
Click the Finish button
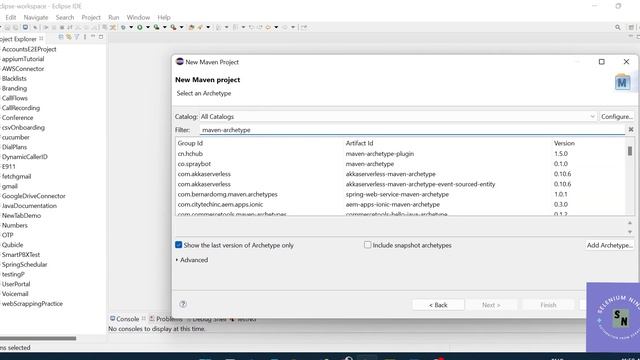pos(548,305)
